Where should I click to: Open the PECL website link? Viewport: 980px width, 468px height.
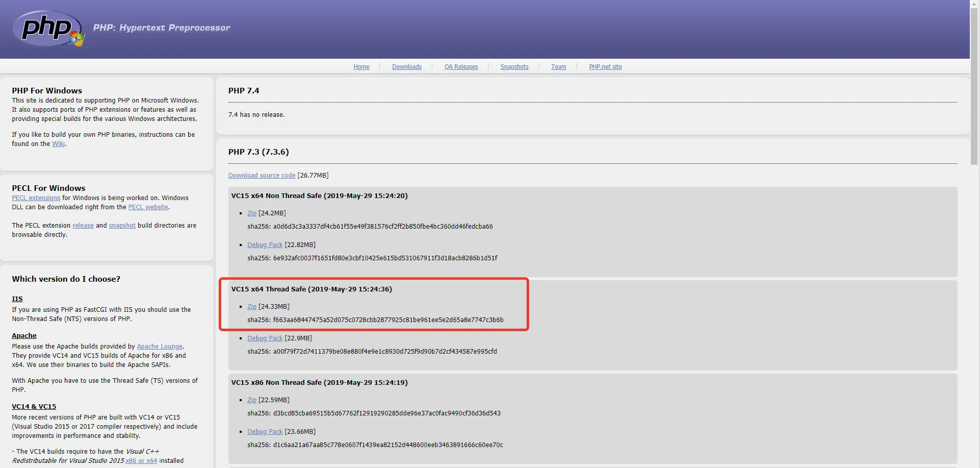click(x=148, y=207)
